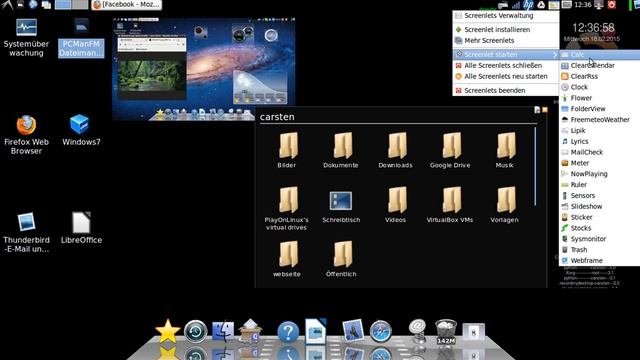The image size is (640, 360).
Task: Open the Windows7 VirtualBox shortcut
Action: coord(81,131)
